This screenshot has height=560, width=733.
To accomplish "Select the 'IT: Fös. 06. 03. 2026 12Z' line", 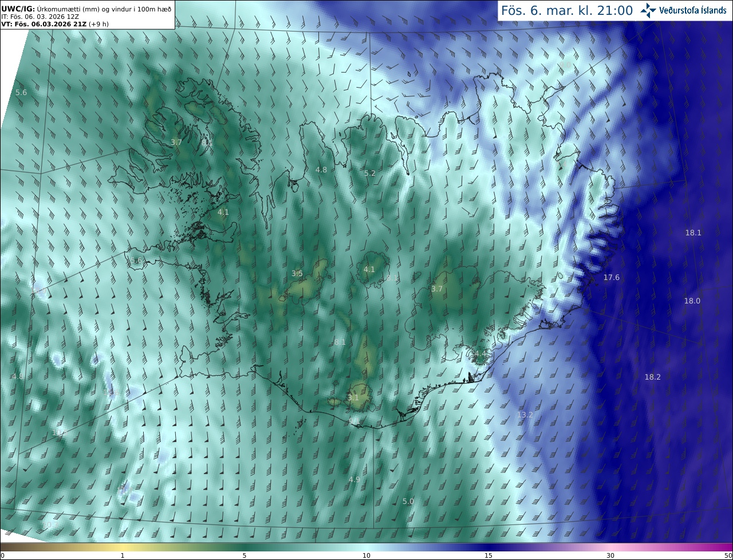I will [40, 16].
